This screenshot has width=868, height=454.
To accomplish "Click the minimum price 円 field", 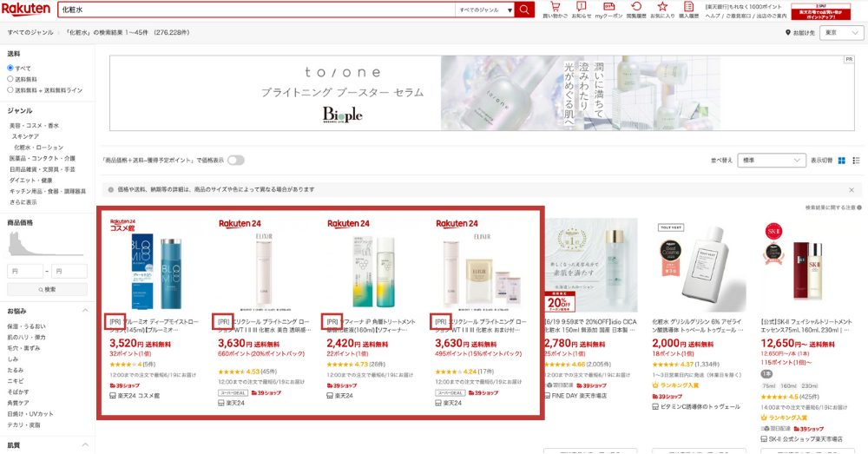I will tap(25, 272).
